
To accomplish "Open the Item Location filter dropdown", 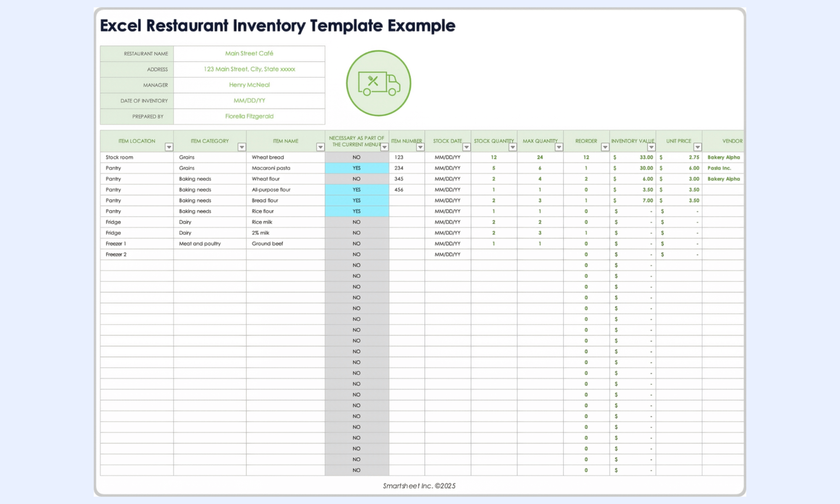I will (169, 147).
